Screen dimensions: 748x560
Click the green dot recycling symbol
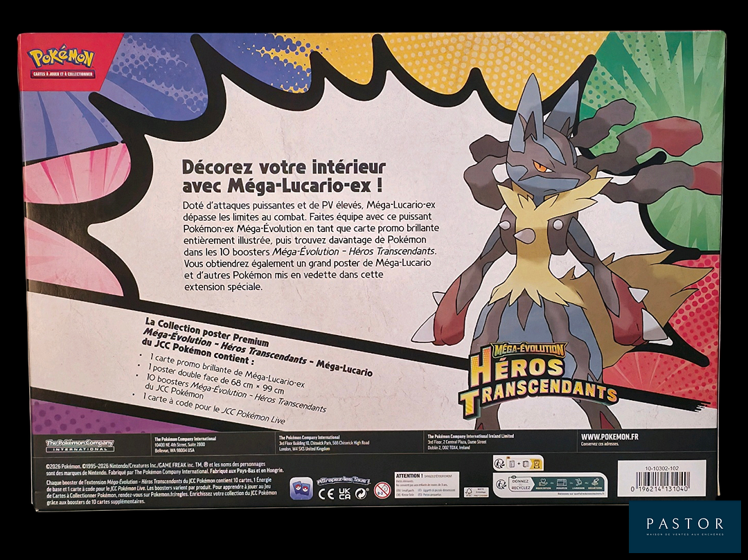pyautogui.click(x=362, y=494)
